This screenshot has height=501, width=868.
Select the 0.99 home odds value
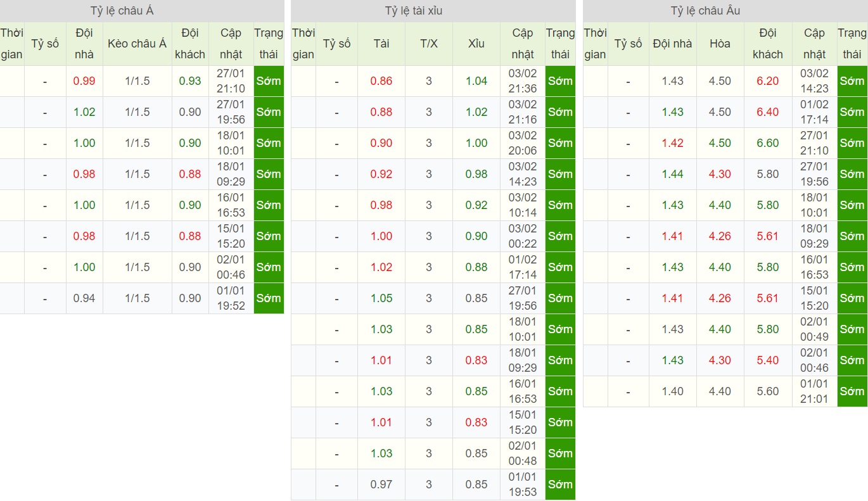coord(84,81)
